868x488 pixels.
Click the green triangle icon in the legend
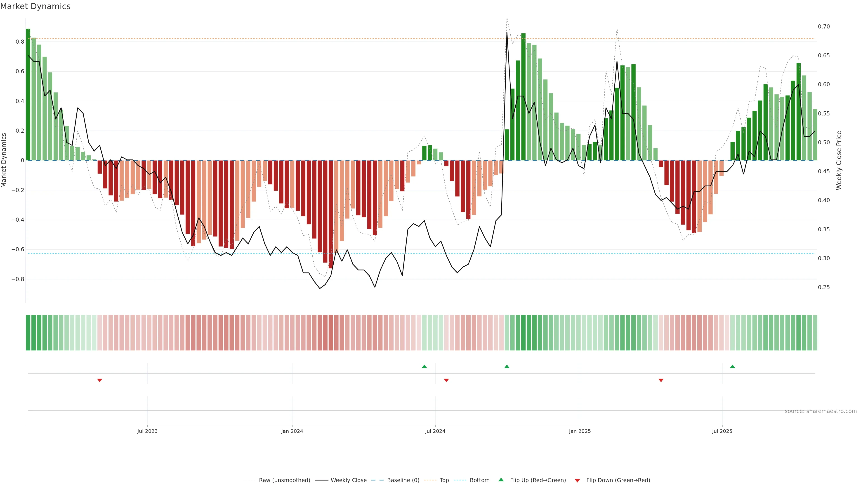click(x=501, y=480)
